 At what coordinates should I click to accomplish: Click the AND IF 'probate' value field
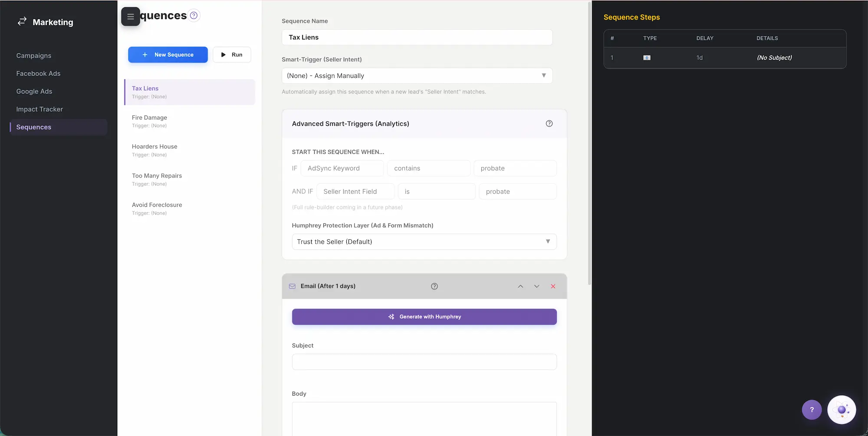coord(518,192)
